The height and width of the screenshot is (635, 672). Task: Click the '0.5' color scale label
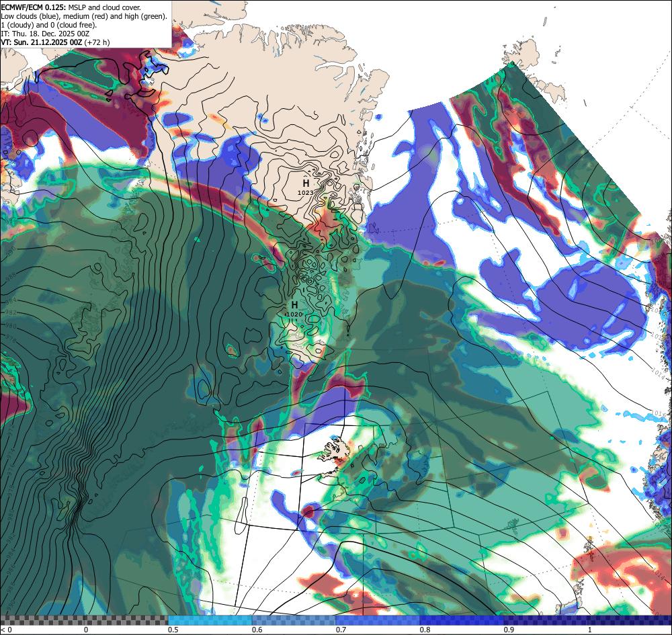click(x=173, y=630)
